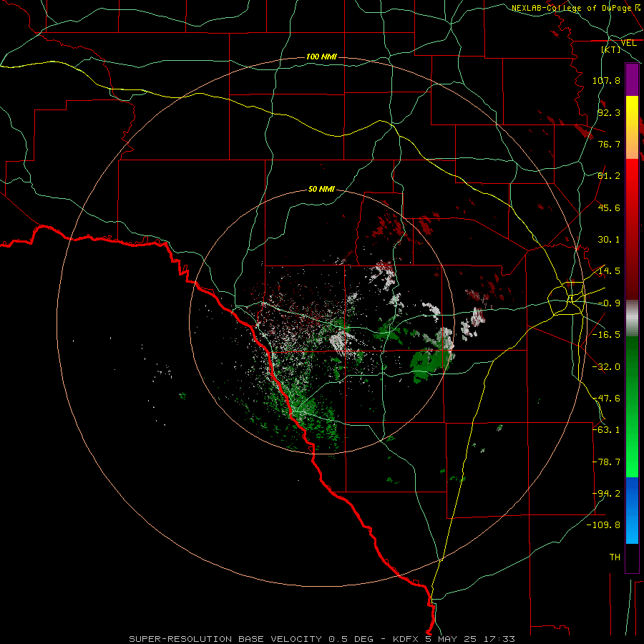Click the 107.8 velocity scale value
Screen dimensions: 644x644
pos(606,80)
